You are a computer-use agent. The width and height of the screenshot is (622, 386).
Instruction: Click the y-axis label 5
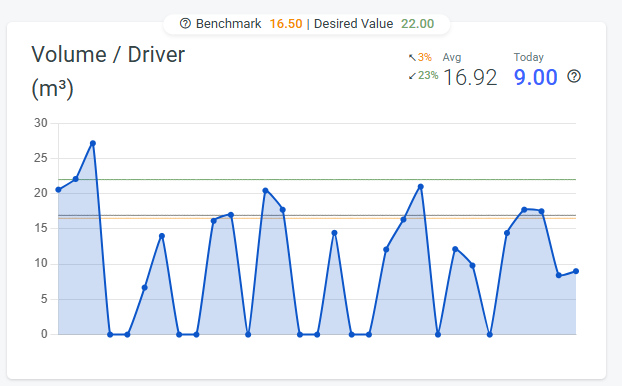(44, 299)
